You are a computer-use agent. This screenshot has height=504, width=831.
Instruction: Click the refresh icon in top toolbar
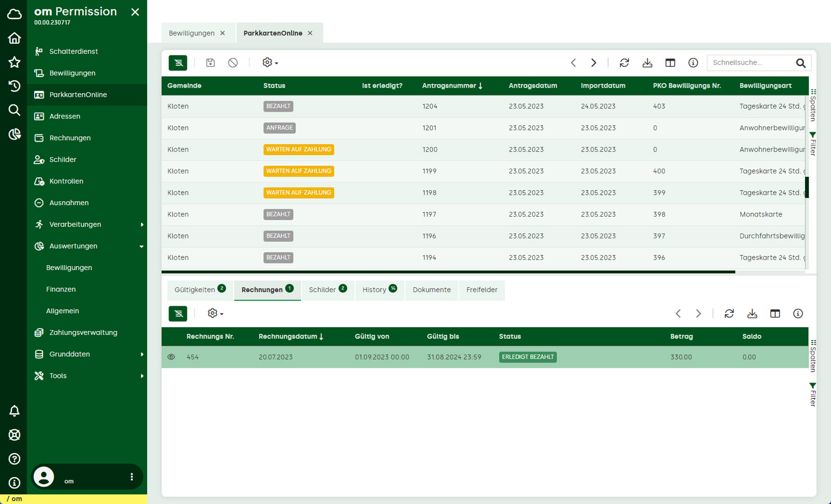click(624, 62)
